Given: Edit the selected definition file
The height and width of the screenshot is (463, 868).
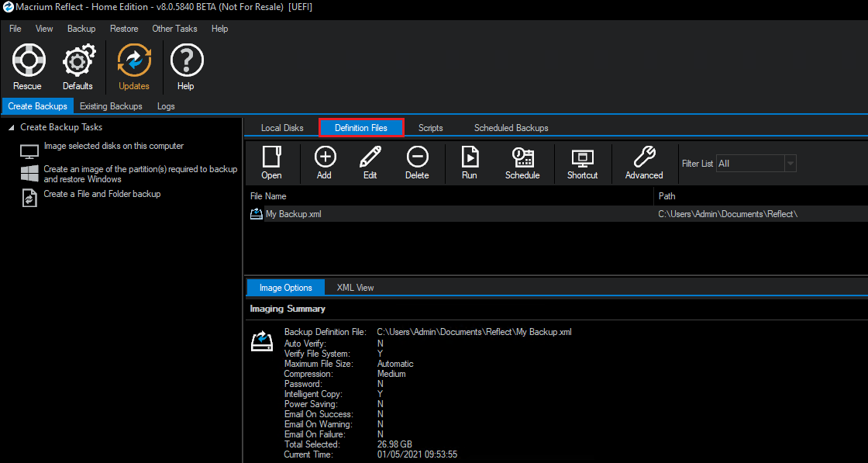Looking at the screenshot, I should coord(370,157).
